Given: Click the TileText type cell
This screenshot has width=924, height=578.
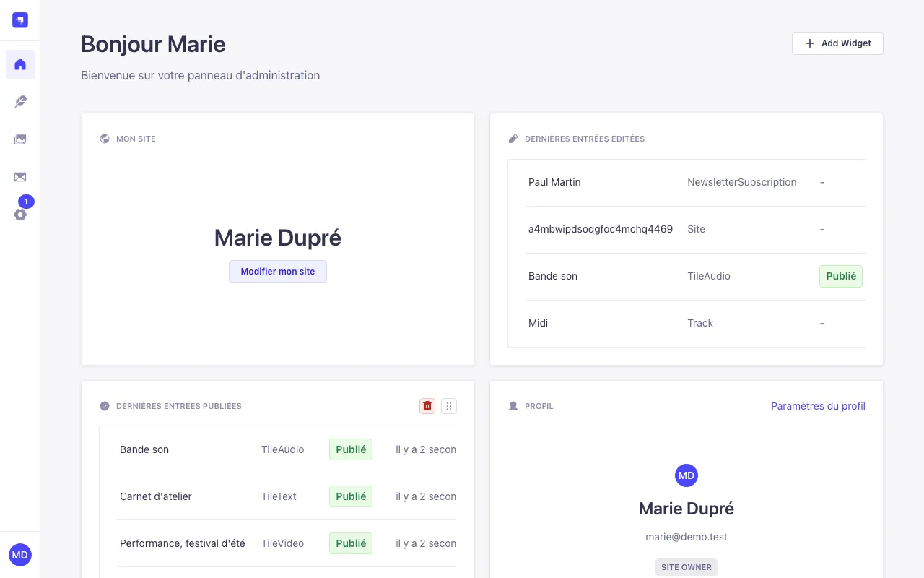Looking at the screenshot, I should click(279, 496).
